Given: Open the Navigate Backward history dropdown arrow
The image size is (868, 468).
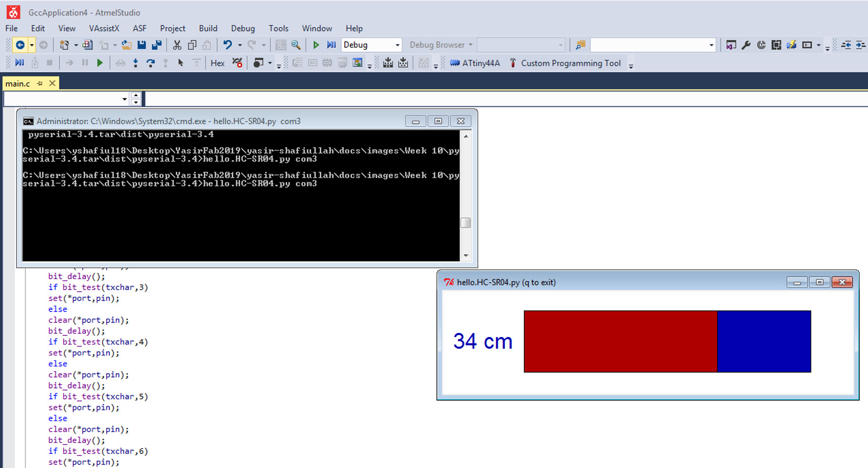Looking at the screenshot, I should pos(31,45).
